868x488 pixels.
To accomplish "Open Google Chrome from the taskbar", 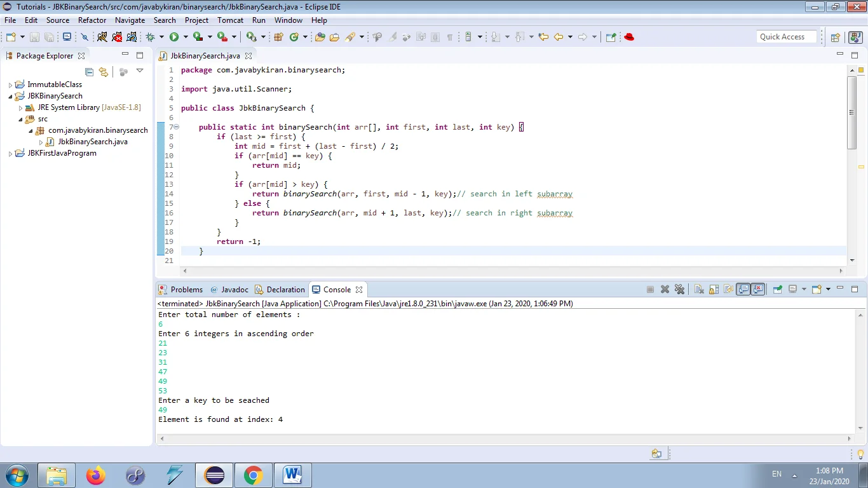I will 254,475.
